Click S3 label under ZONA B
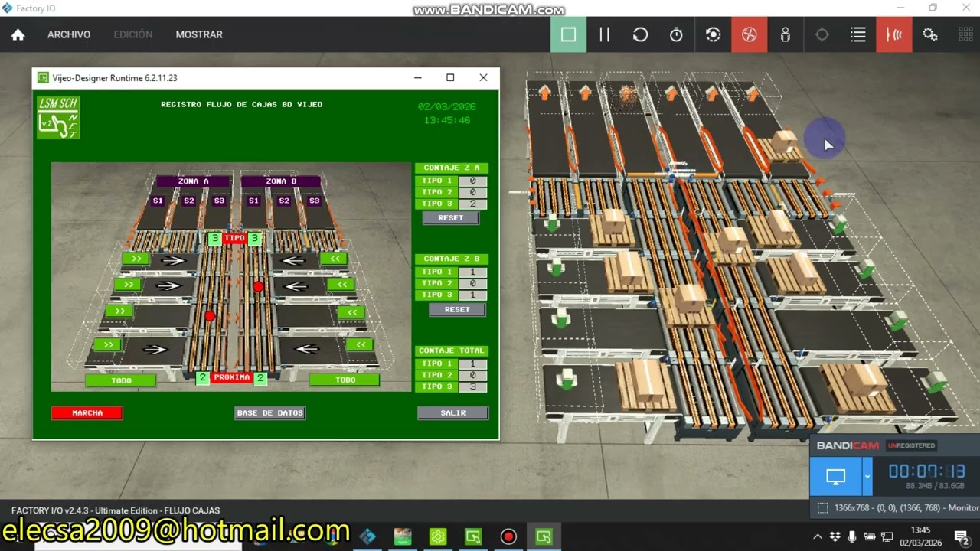 [313, 201]
